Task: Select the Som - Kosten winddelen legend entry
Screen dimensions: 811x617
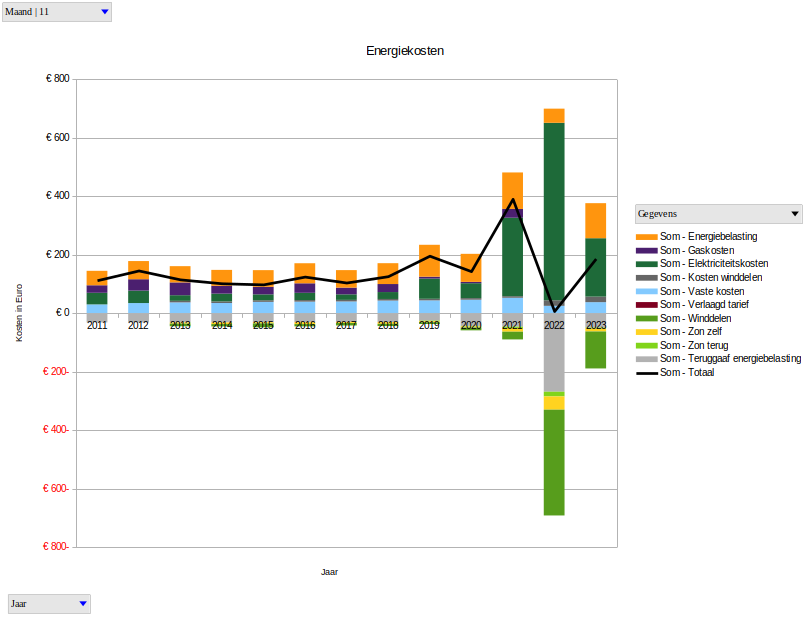Action: tap(711, 277)
